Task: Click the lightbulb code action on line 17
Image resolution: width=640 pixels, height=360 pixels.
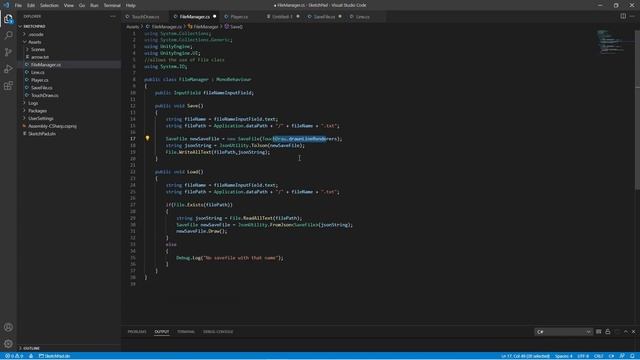Action: tap(147, 138)
